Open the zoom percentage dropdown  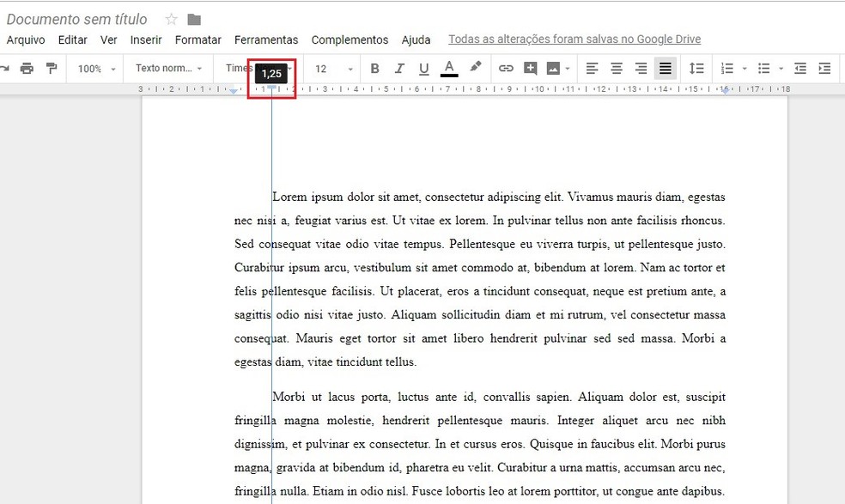pos(94,69)
